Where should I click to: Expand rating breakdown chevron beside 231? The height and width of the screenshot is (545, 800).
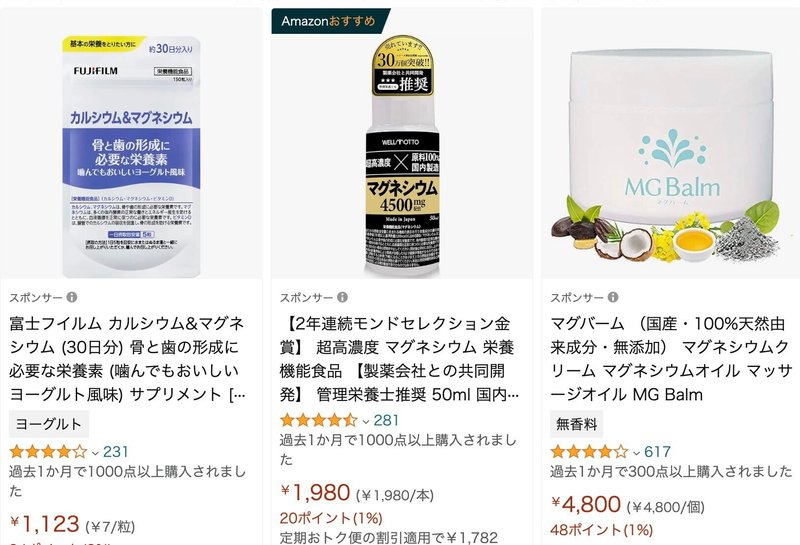(x=95, y=453)
